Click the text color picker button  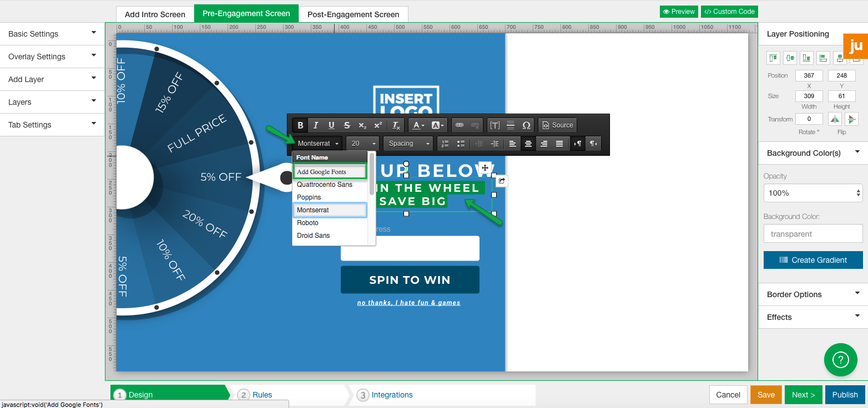coord(418,125)
